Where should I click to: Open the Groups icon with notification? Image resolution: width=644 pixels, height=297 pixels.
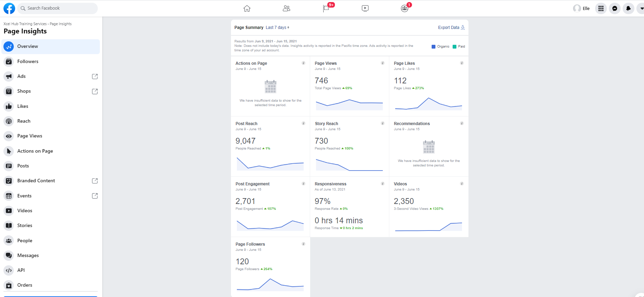(404, 8)
